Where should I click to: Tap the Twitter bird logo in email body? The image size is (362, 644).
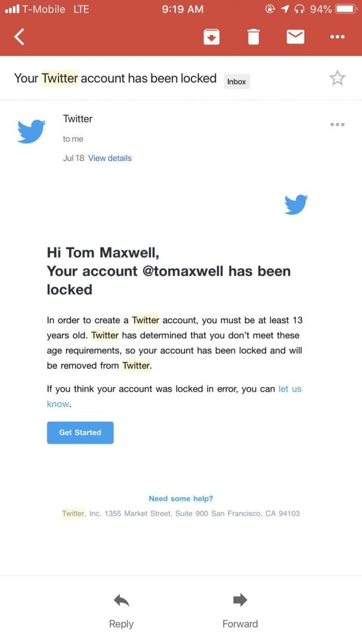click(x=296, y=205)
